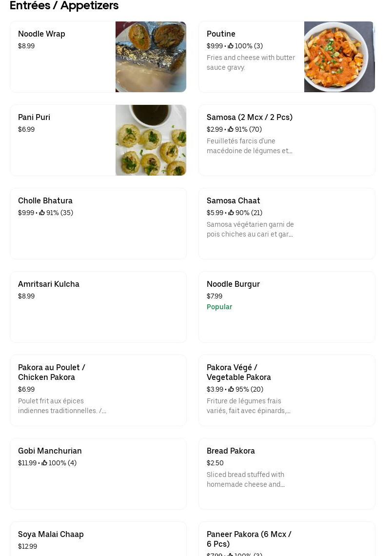Click the green Popular label

[x=219, y=307]
